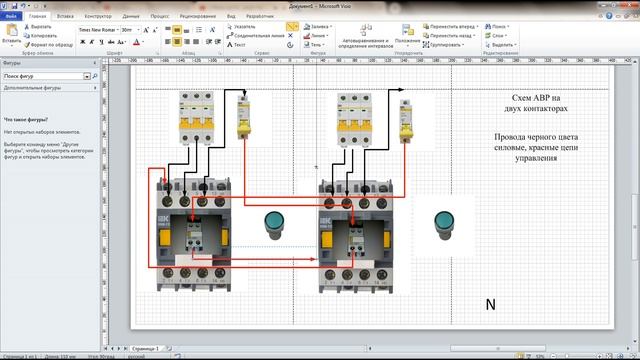Increase font size with the larger A icon
640x360 pixels.
[146, 30]
